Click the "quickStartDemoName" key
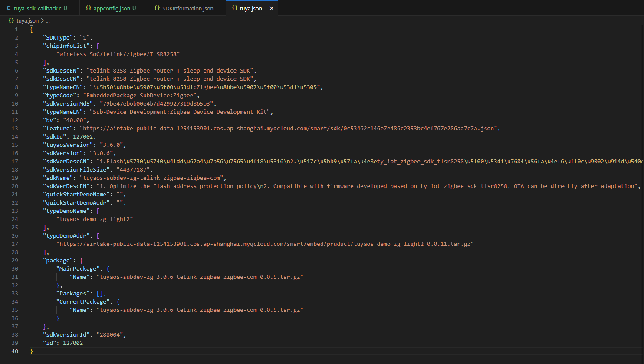 76,194
